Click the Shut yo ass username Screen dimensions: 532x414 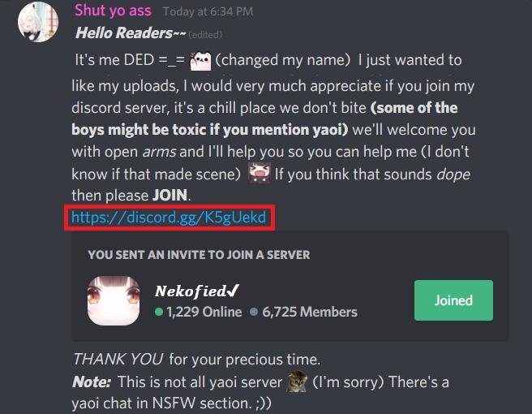tap(113, 11)
